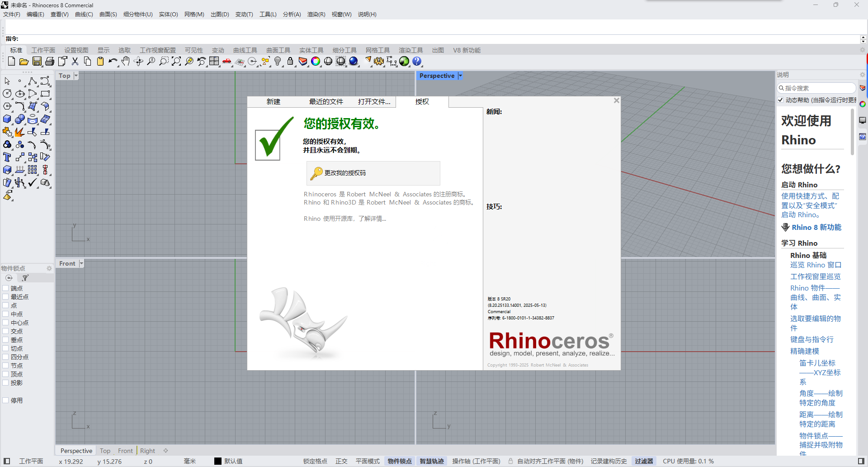Enable the 端点 object snap checkbox

[6, 288]
